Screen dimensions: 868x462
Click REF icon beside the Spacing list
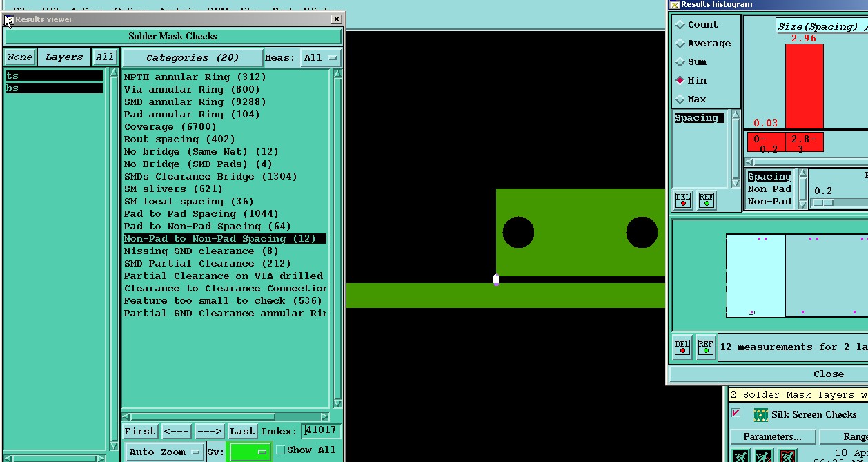[706, 200]
